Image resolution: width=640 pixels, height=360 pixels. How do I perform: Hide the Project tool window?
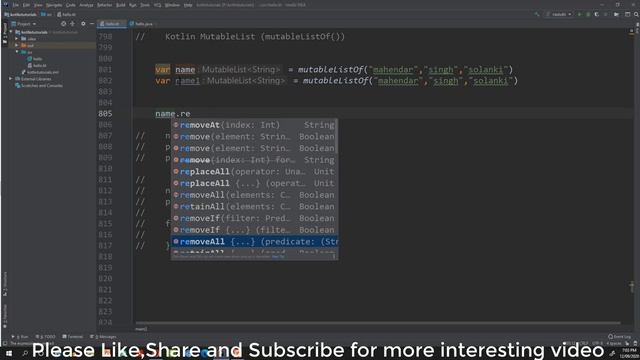92,24
